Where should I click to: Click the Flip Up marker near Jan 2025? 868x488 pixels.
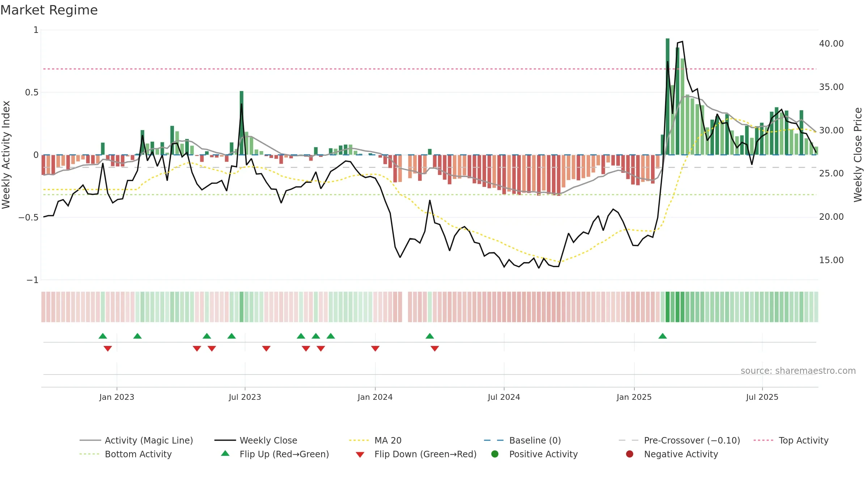click(x=663, y=336)
